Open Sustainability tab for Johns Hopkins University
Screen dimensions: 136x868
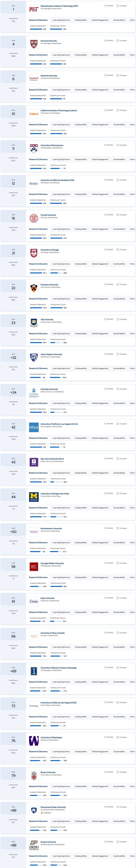coord(119,368)
